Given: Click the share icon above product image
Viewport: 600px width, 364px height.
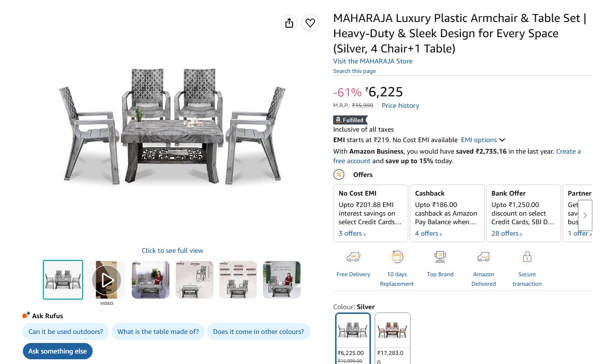Looking at the screenshot, I should [x=289, y=23].
